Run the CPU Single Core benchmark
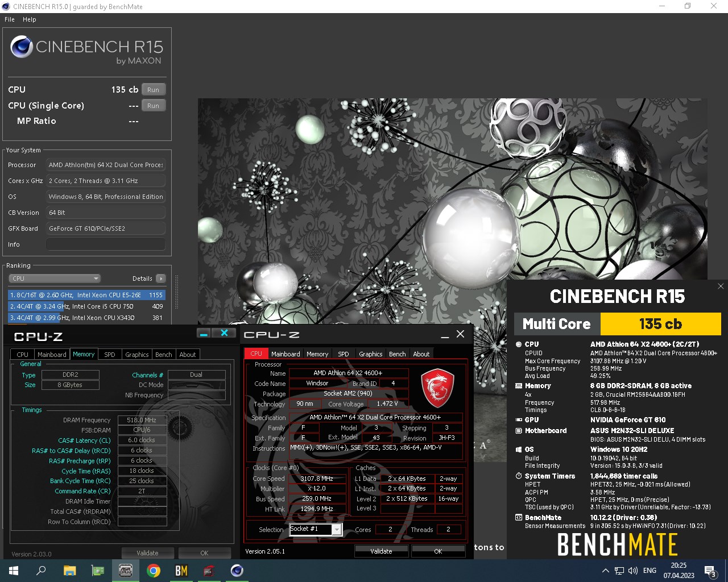This screenshot has width=728, height=582. point(154,106)
